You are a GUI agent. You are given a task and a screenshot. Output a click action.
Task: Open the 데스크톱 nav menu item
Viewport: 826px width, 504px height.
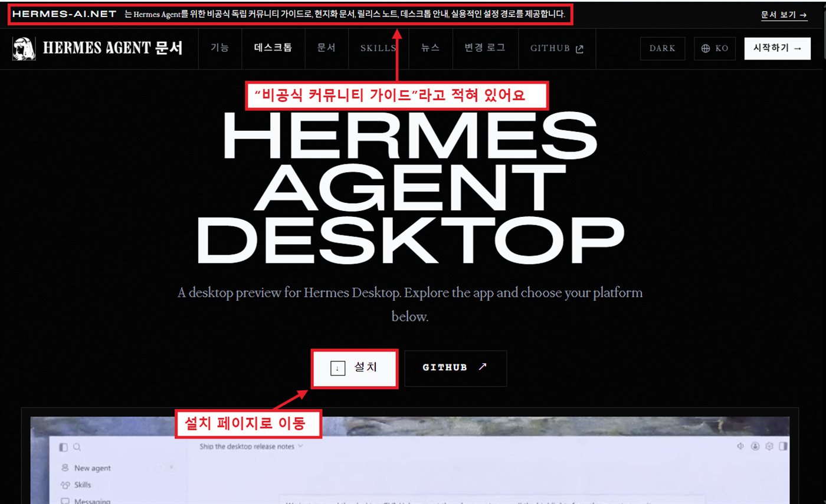point(273,48)
